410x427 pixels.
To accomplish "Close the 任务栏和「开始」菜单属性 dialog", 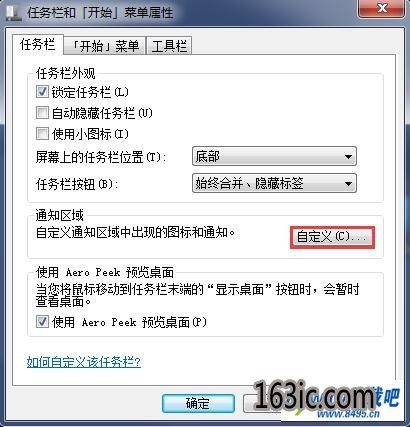I will (x=382, y=9).
